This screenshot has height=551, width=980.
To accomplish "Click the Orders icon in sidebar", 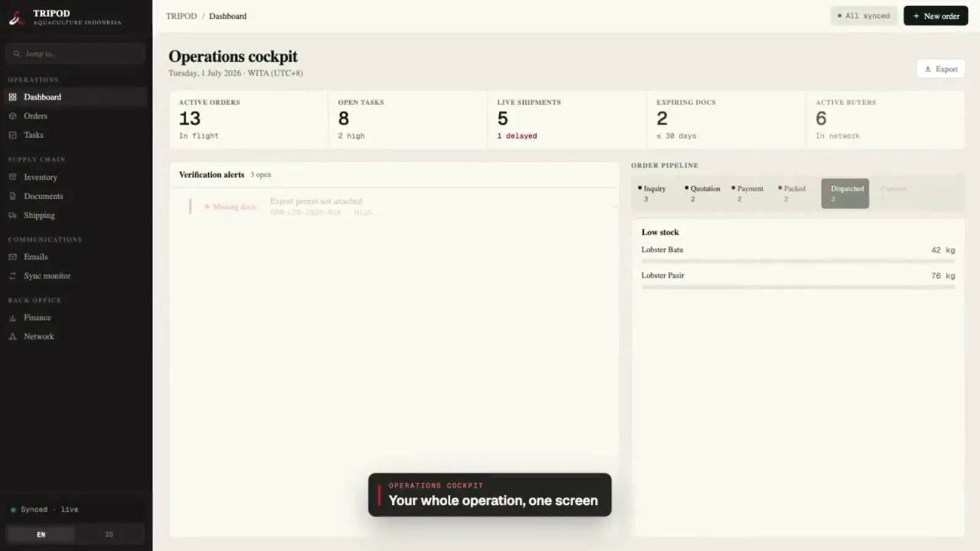I will coord(13,116).
